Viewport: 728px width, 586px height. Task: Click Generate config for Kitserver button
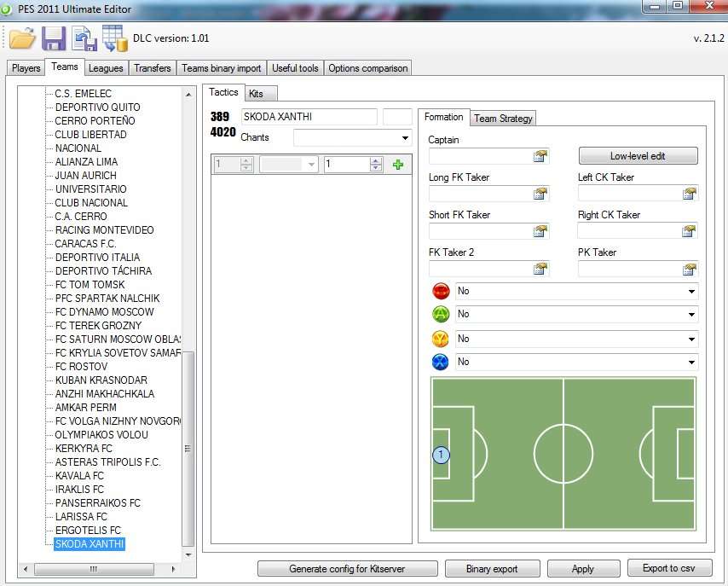pos(348,568)
